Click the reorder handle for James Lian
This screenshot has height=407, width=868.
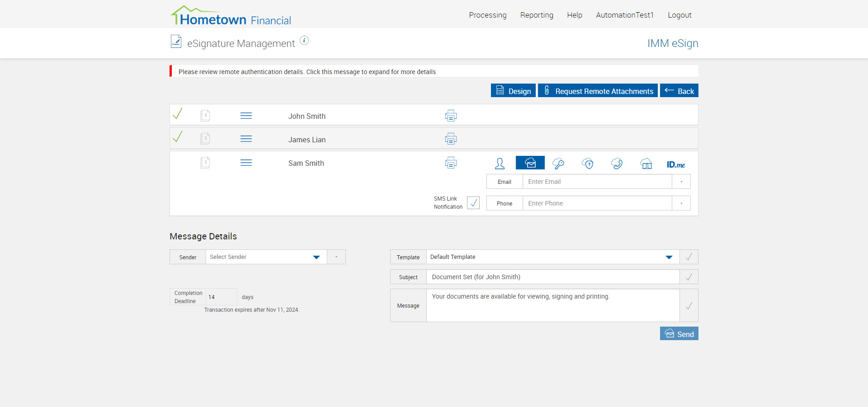click(x=246, y=139)
